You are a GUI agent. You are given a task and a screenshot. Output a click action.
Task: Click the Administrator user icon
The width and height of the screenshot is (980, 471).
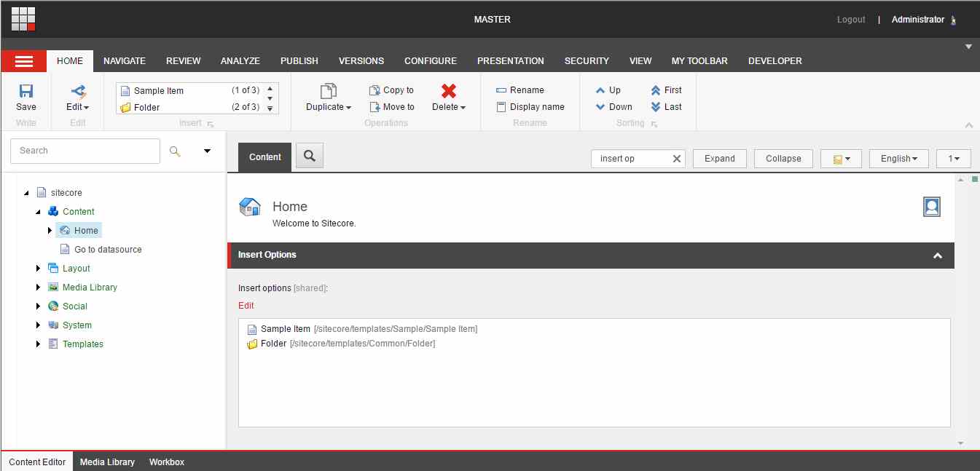(954, 20)
